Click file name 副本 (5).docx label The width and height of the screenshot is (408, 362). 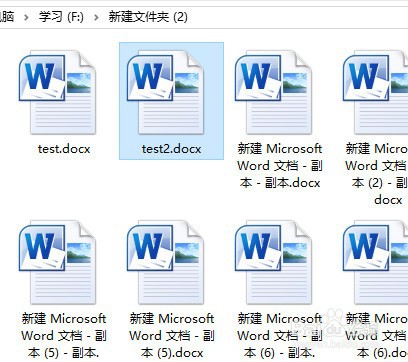coord(172,336)
